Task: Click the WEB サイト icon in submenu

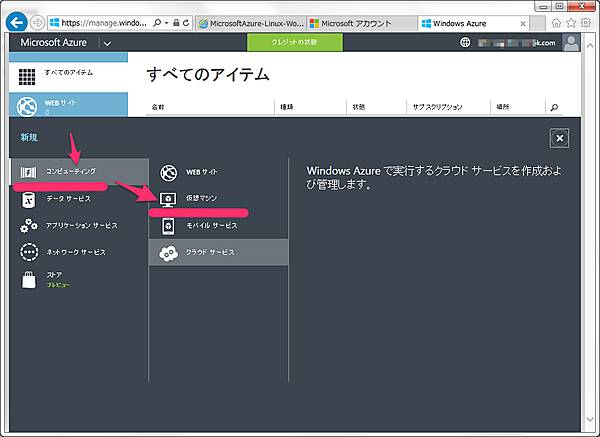Action: tap(168, 172)
